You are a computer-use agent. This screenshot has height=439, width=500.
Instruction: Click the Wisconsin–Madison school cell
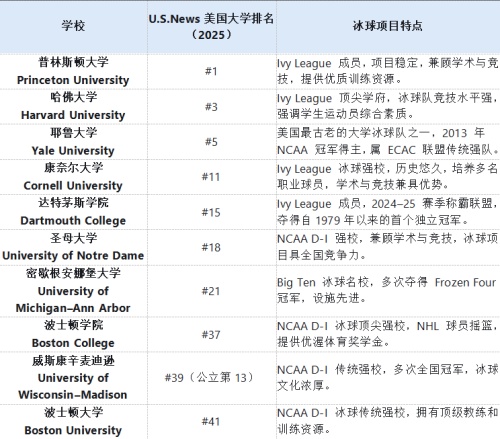[73, 378]
